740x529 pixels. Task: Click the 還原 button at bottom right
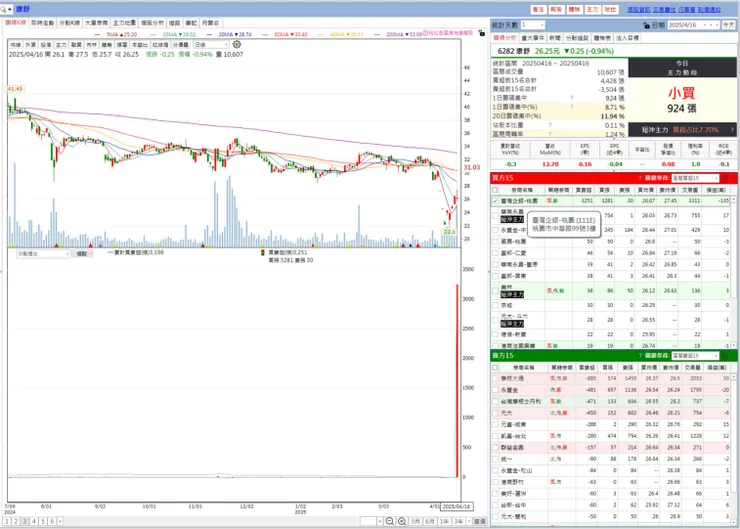pos(479,521)
